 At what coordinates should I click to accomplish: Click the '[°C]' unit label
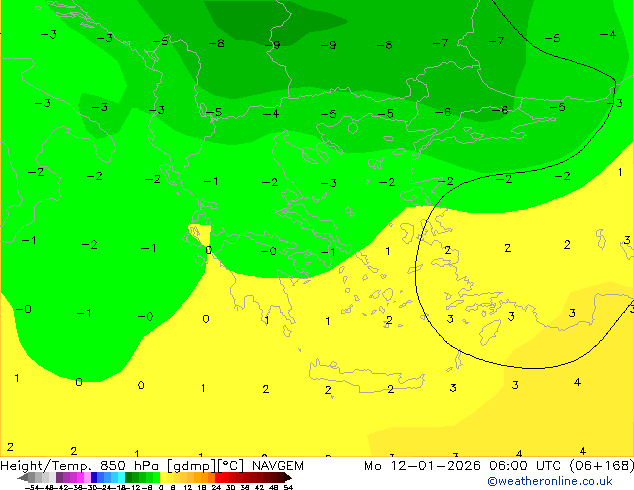coord(231,466)
